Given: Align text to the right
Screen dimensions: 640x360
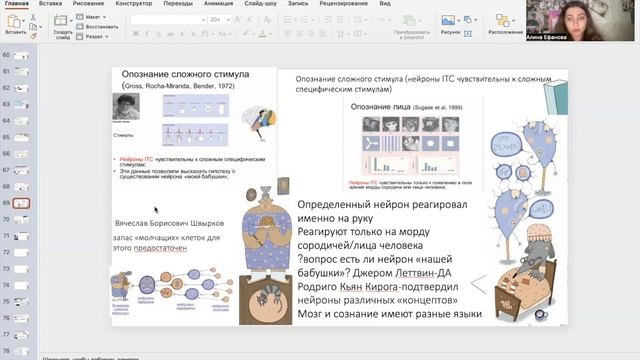Looking at the screenshot, I should (x=311, y=34).
